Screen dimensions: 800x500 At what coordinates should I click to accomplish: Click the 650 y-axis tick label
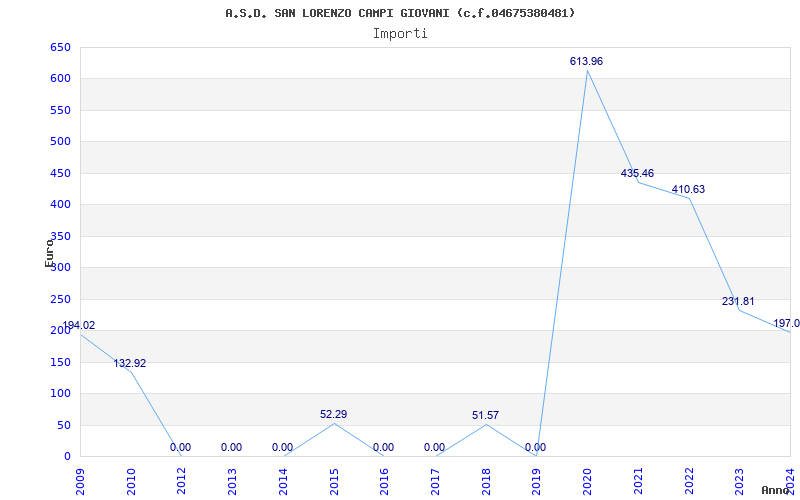[60, 47]
